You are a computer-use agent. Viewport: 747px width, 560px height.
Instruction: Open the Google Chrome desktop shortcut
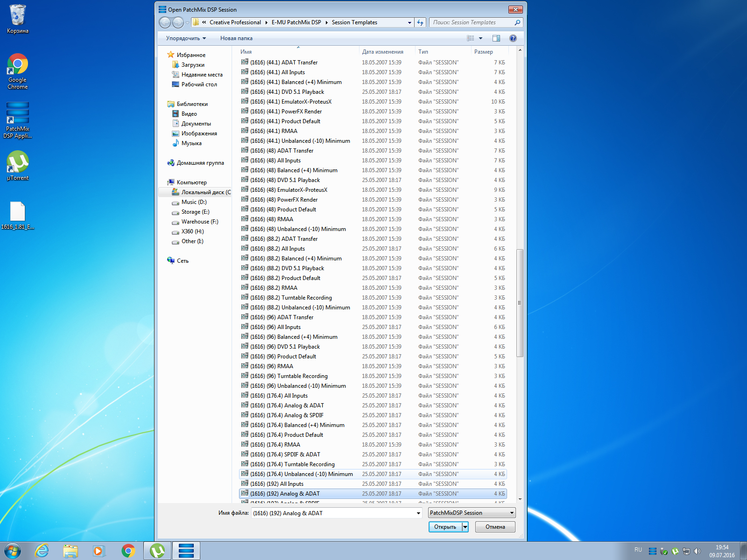click(18, 71)
